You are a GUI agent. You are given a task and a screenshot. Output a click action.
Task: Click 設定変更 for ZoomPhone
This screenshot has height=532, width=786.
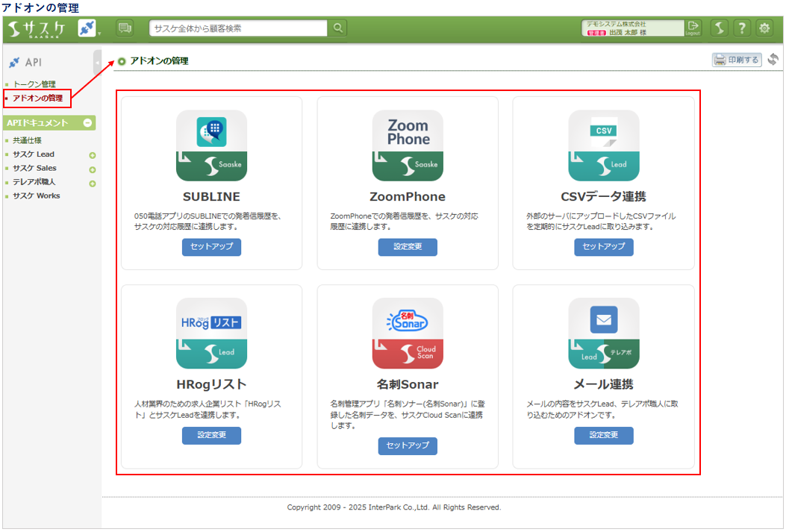tap(408, 247)
